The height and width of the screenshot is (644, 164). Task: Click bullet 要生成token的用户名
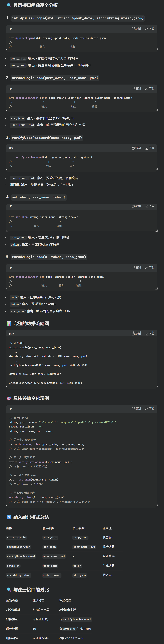point(39,237)
